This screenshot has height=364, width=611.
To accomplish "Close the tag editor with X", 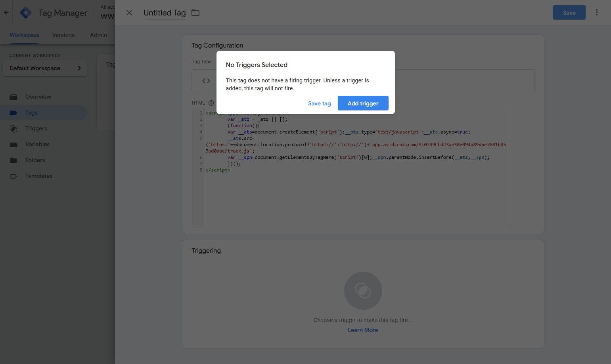I will pyautogui.click(x=129, y=13).
